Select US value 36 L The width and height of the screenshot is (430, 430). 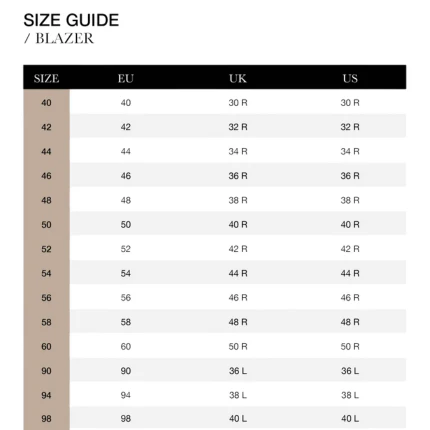tap(350, 371)
